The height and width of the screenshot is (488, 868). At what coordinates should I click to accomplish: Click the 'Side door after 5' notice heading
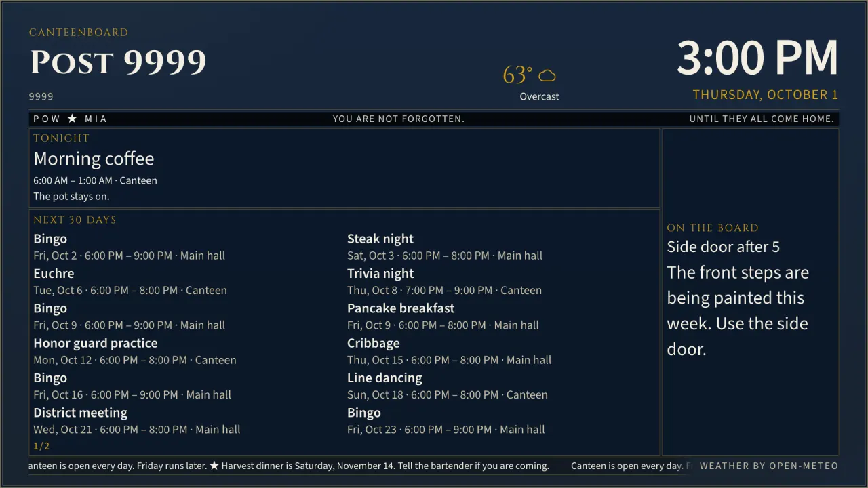tap(723, 247)
